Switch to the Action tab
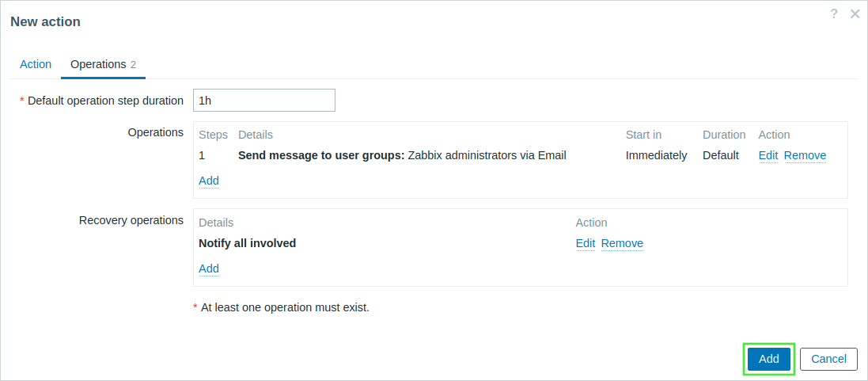The height and width of the screenshot is (381, 868). click(36, 64)
